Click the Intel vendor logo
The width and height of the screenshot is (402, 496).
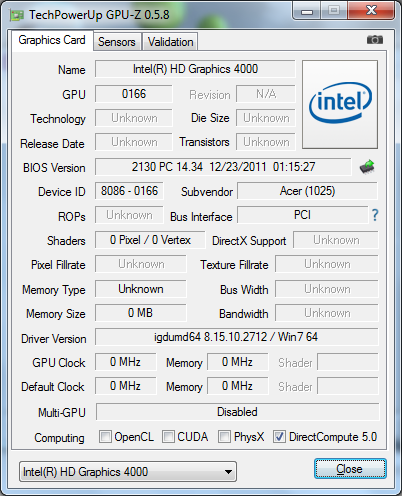pos(340,104)
